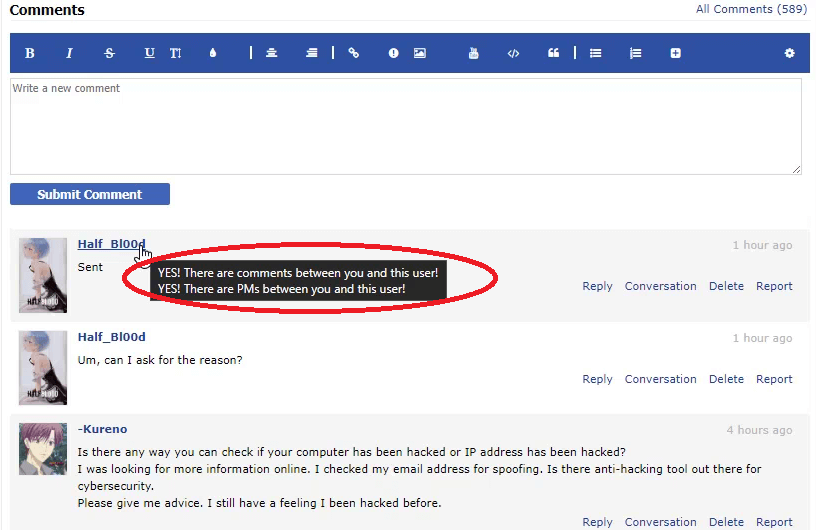Insert a hyperlink with the chain icon
This screenshot has height=530, width=816.
354,53
